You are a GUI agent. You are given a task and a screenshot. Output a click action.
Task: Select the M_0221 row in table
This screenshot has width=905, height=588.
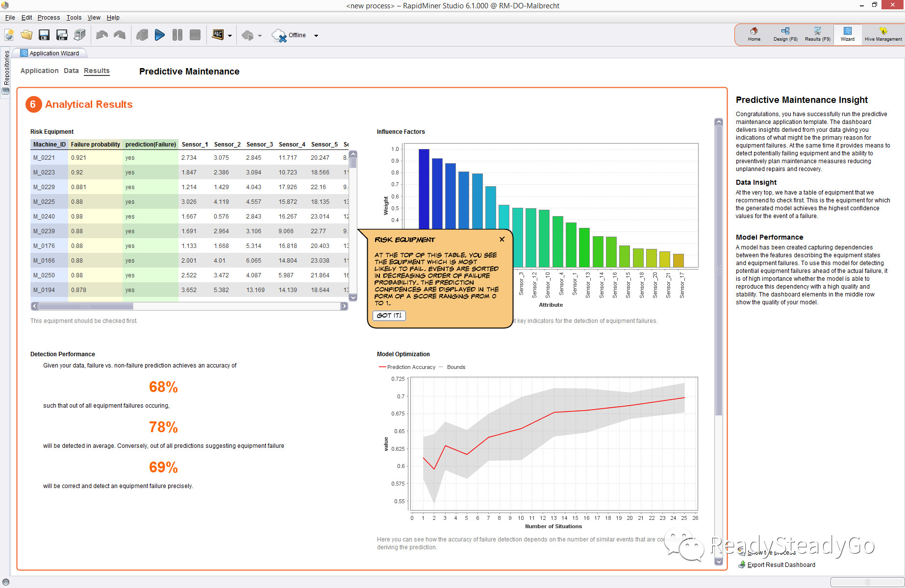(189, 158)
